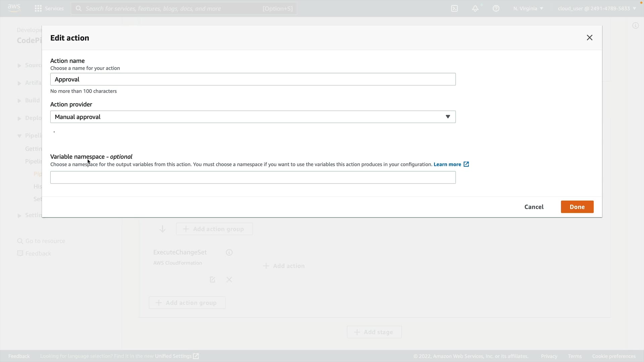Click the Cancel button
644x362 pixels.
534,207
